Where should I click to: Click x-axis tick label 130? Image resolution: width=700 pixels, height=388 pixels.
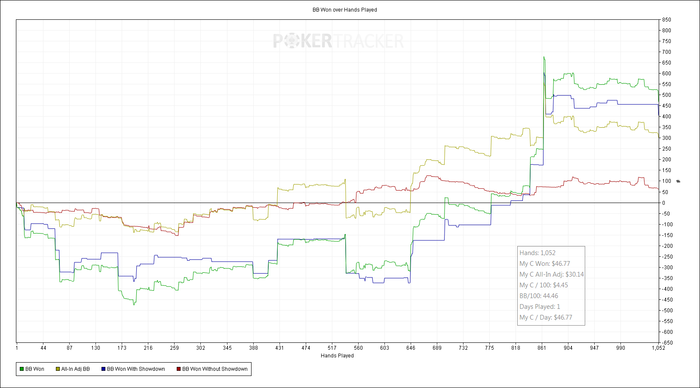96,347
